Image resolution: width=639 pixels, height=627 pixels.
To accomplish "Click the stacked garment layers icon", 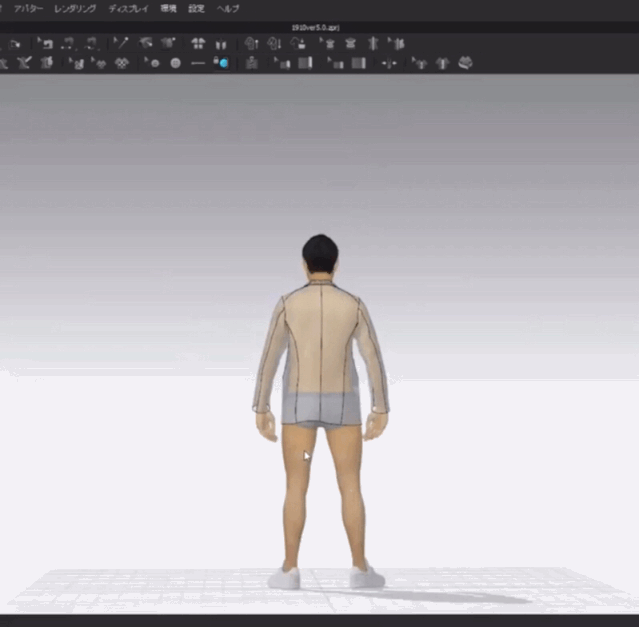I will click(x=465, y=63).
